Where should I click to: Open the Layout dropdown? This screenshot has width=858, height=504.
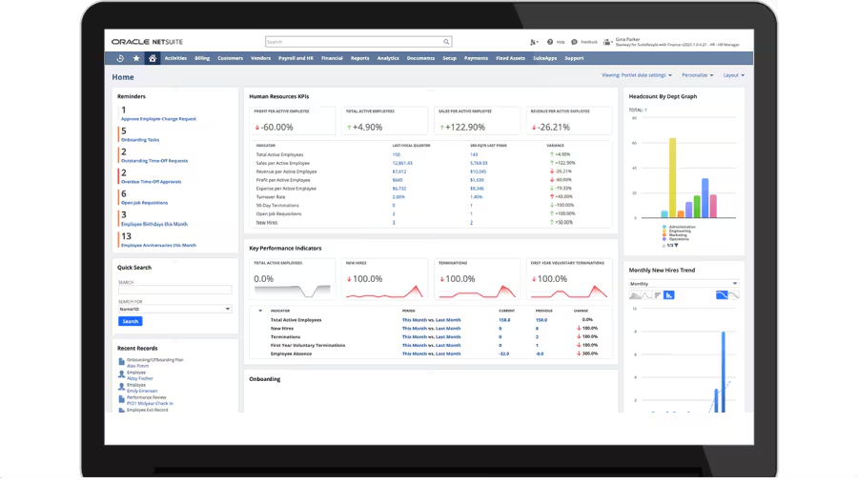pos(733,75)
